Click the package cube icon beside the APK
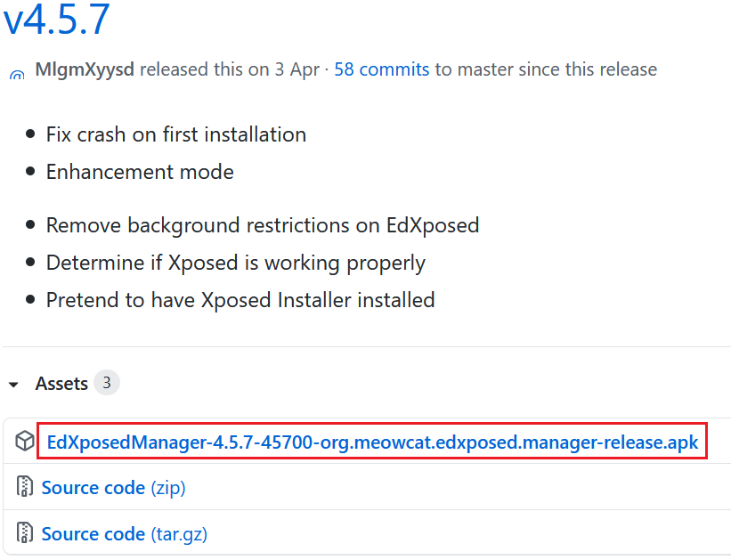The image size is (731, 560). tap(25, 441)
